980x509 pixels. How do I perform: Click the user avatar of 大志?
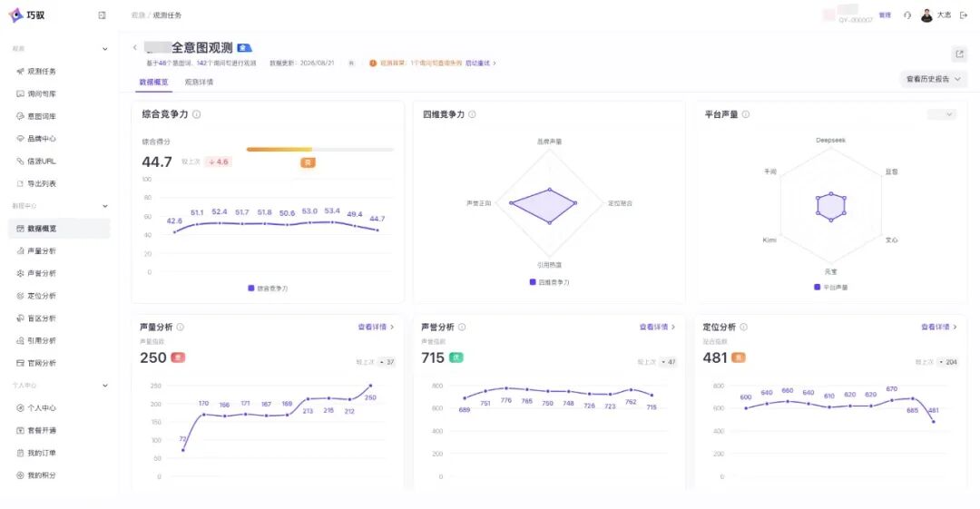coord(926,15)
